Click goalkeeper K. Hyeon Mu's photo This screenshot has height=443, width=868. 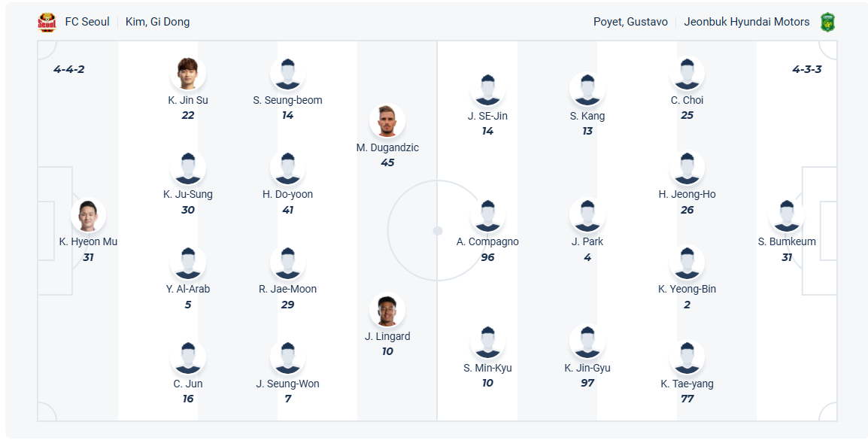[x=89, y=216]
